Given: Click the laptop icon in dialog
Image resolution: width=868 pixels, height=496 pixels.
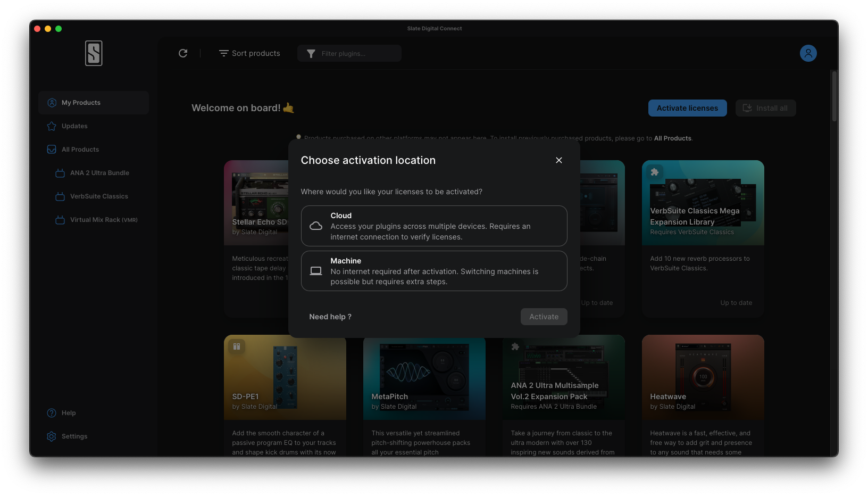Looking at the screenshot, I should click(x=316, y=271).
